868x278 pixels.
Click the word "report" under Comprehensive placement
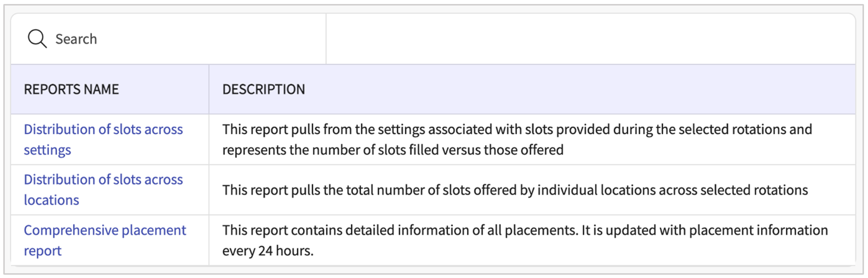coord(42,251)
